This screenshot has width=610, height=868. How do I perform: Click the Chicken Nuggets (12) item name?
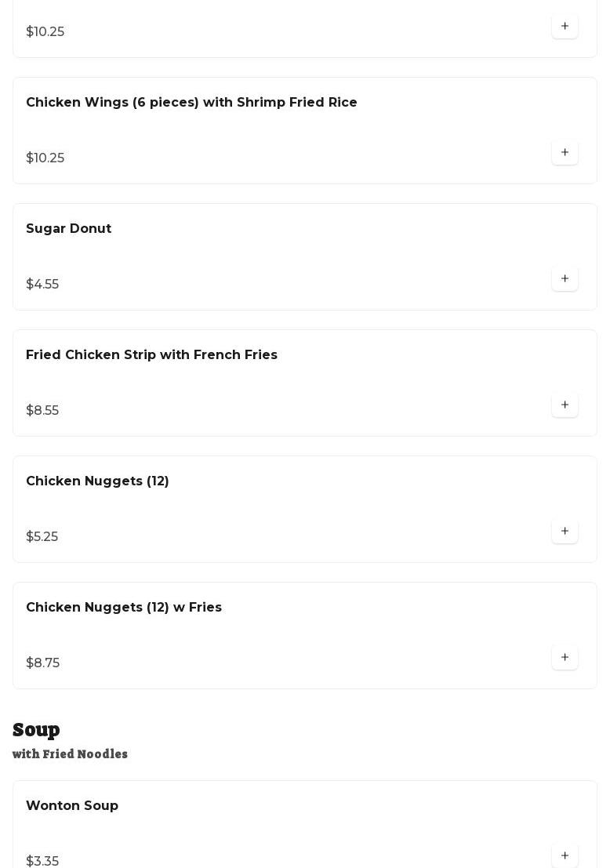[97, 481]
